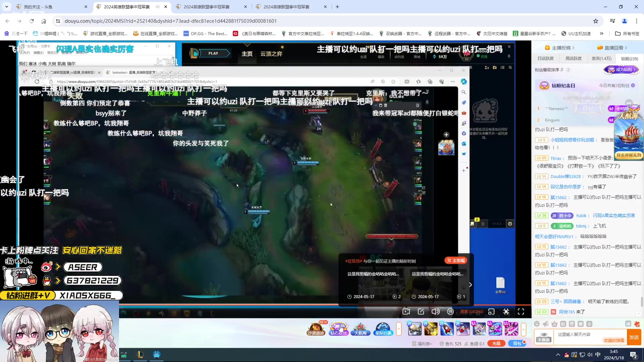Open the 钻石粉丝 activity icon
Viewport: 644px width, 362px height.
(x=338, y=329)
